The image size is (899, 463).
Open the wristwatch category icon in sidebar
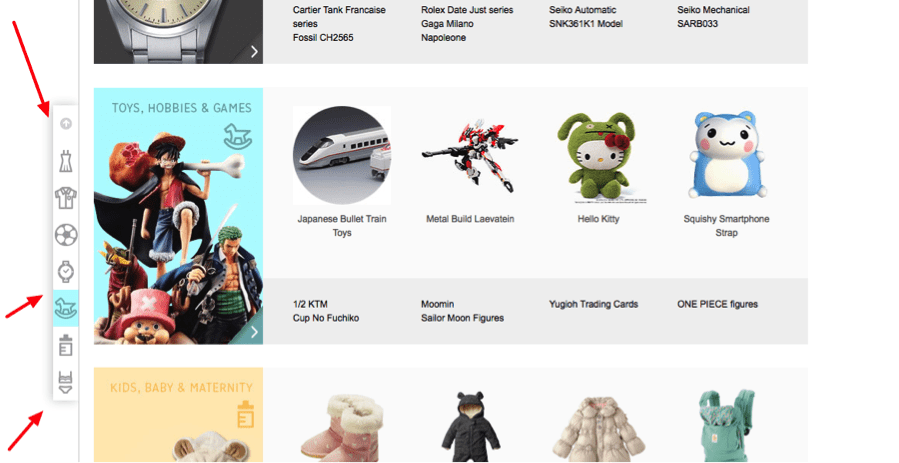pos(66,271)
